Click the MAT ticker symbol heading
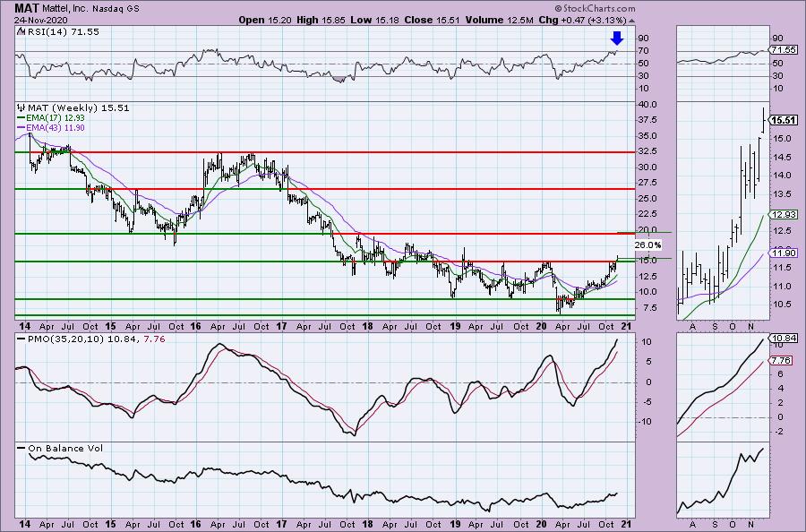 (x=26, y=8)
